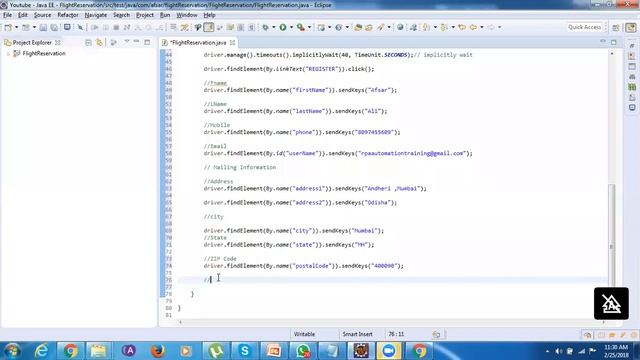This screenshot has height=360, width=640.
Task: Open Firefox from the taskbar
Action: [158, 351]
